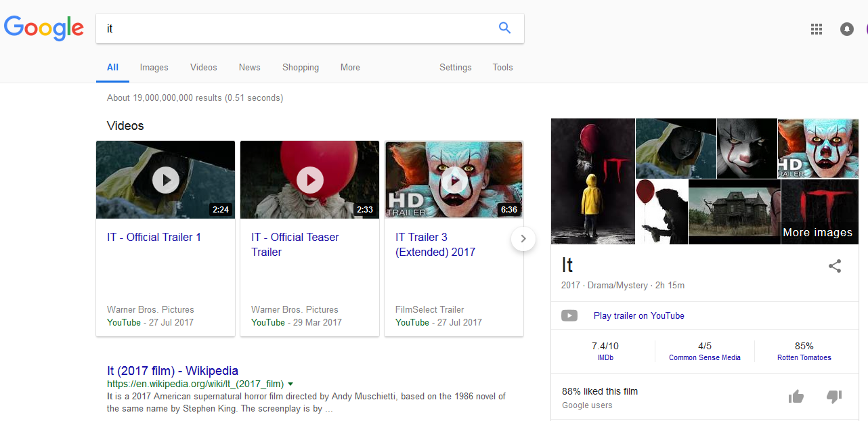Share the It movie panel
Image resolution: width=868 pixels, height=421 pixels.
pyautogui.click(x=835, y=266)
